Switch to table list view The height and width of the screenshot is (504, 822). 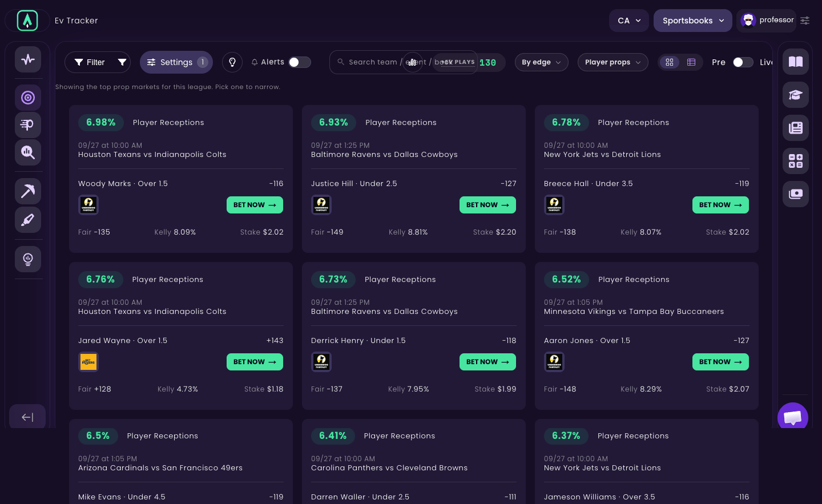click(x=691, y=62)
